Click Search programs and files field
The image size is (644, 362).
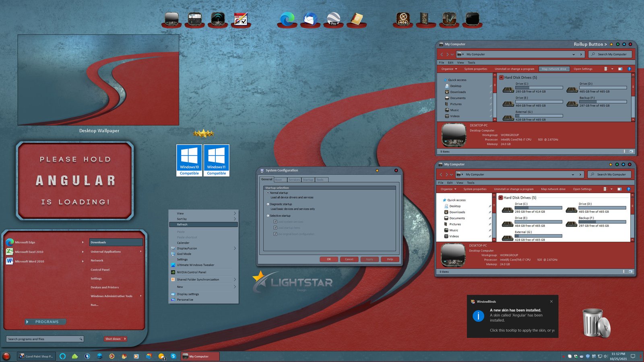[45, 339]
